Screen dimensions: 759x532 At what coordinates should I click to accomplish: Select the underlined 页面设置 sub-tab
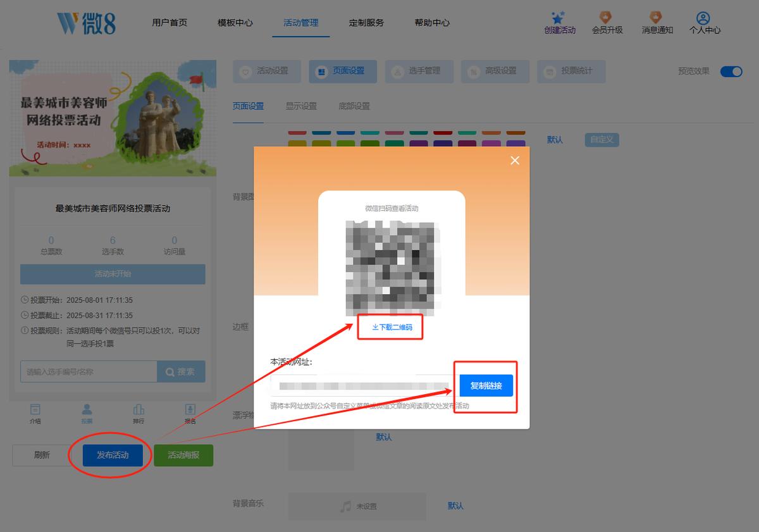[248, 106]
